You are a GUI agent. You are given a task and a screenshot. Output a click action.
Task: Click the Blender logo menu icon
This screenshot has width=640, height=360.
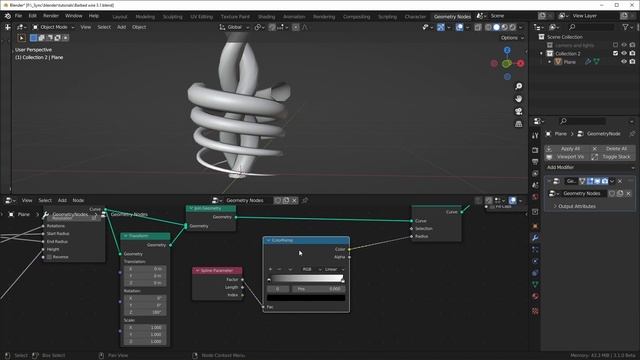8,16
